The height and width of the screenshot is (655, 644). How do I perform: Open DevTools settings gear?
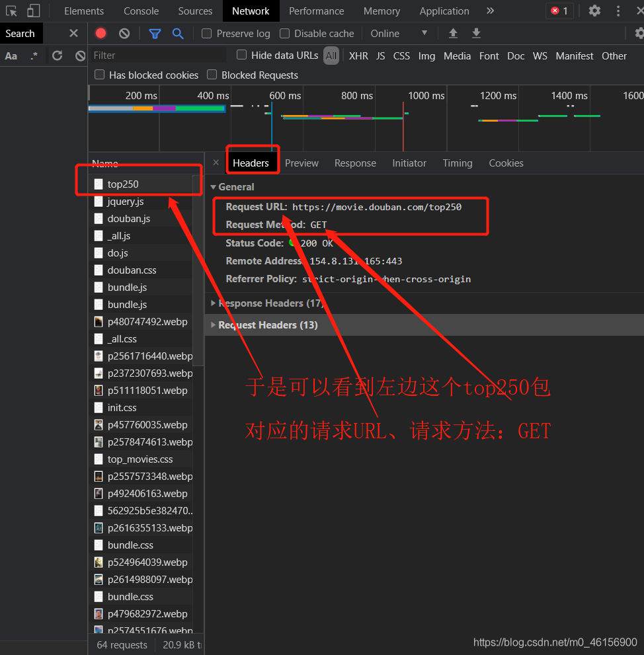pos(594,11)
